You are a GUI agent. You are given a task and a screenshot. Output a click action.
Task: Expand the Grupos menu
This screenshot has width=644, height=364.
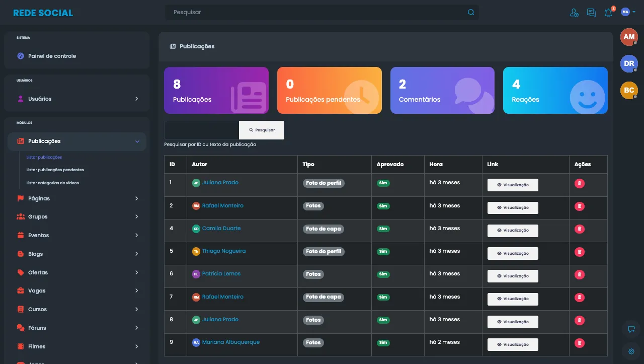pos(77,216)
